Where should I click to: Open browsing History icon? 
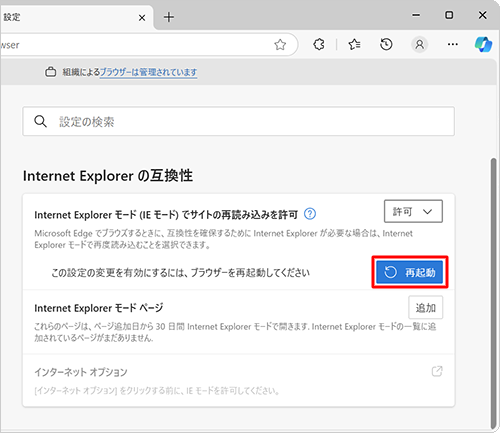386,44
